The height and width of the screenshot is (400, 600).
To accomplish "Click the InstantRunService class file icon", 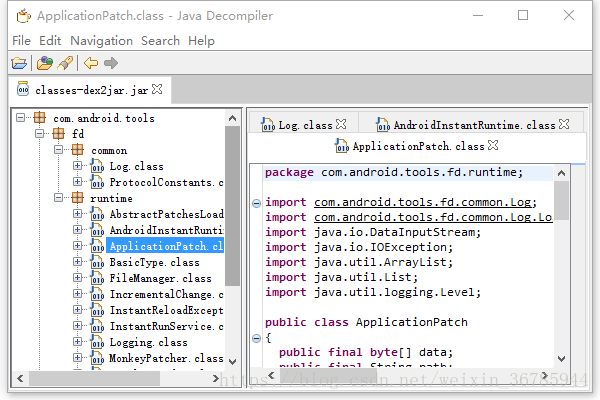I will pos(97,326).
